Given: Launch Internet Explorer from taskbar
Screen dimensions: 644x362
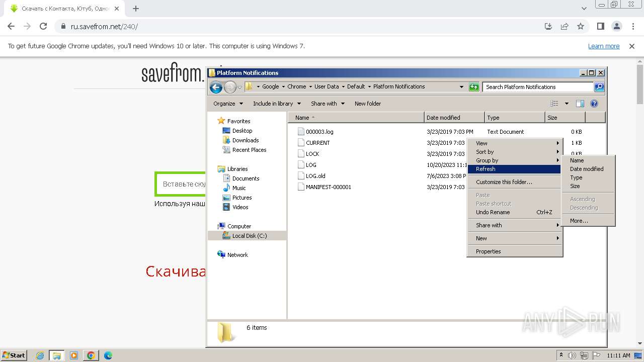Looking at the screenshot, I should coord(40,355).
